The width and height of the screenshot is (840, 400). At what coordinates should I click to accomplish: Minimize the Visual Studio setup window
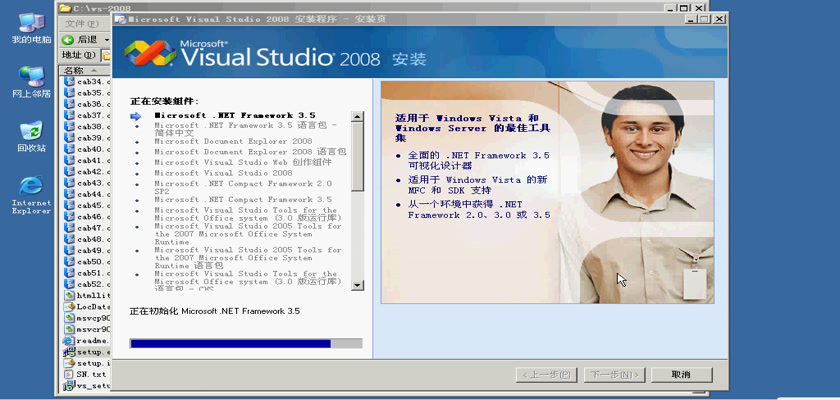[x=692, y=19]
